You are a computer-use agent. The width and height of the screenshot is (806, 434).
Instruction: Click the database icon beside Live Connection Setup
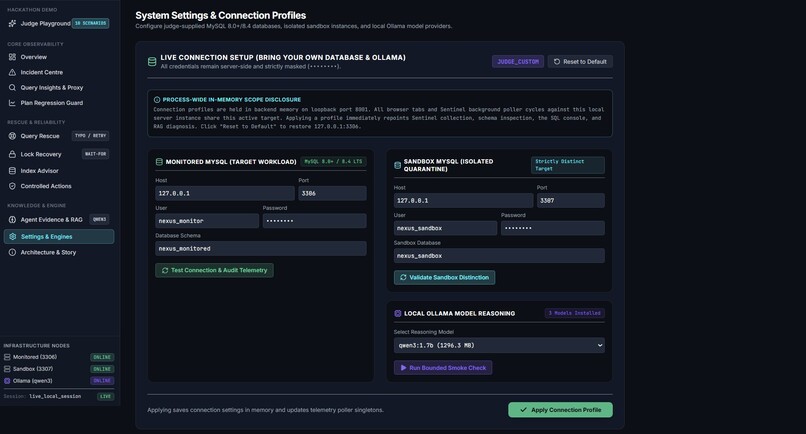point(152,62)
